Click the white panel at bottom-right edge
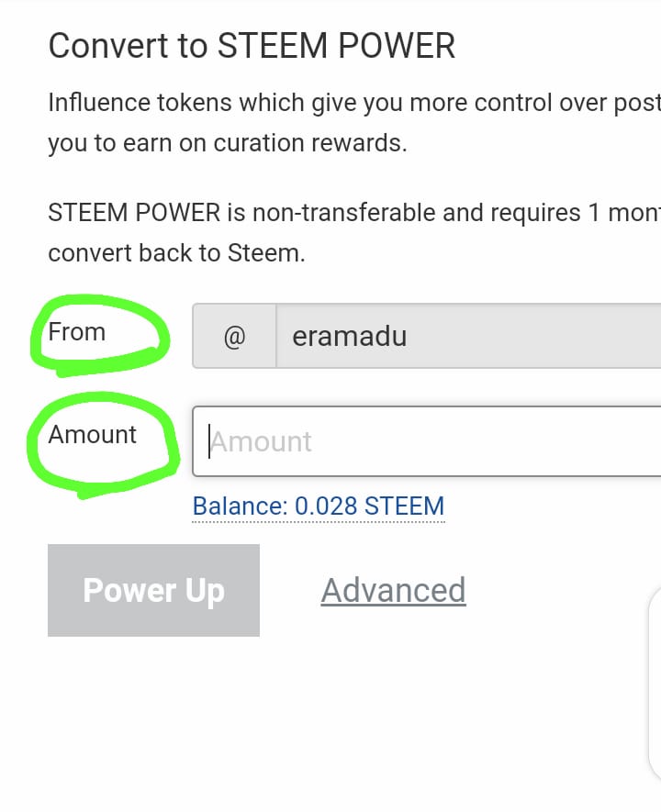Screen dimensions: 661x812 coord(654,697)
